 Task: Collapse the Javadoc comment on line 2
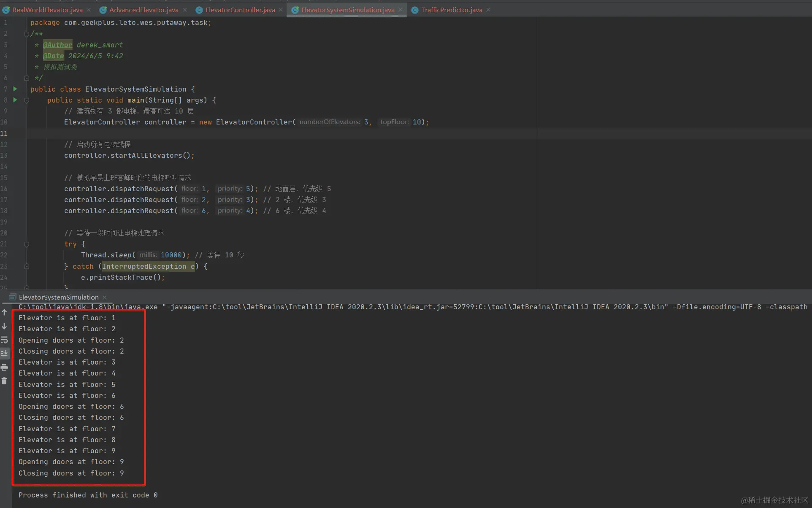[27, 34]
